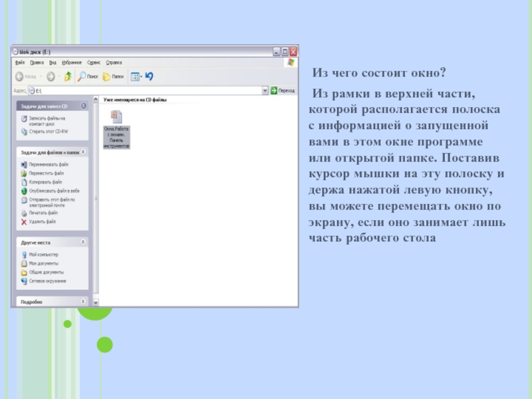Click the Back (Назад) arrow icon
Image resolution: width=532 pixels, height=399 pixels.
[x=20, y=76]
